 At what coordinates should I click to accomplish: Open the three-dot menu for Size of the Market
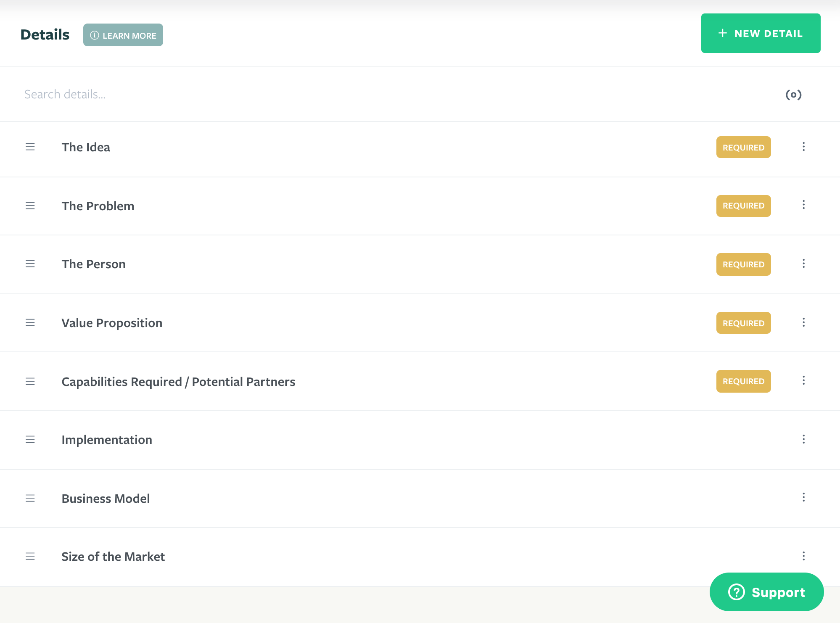click(x=803, y=556)
